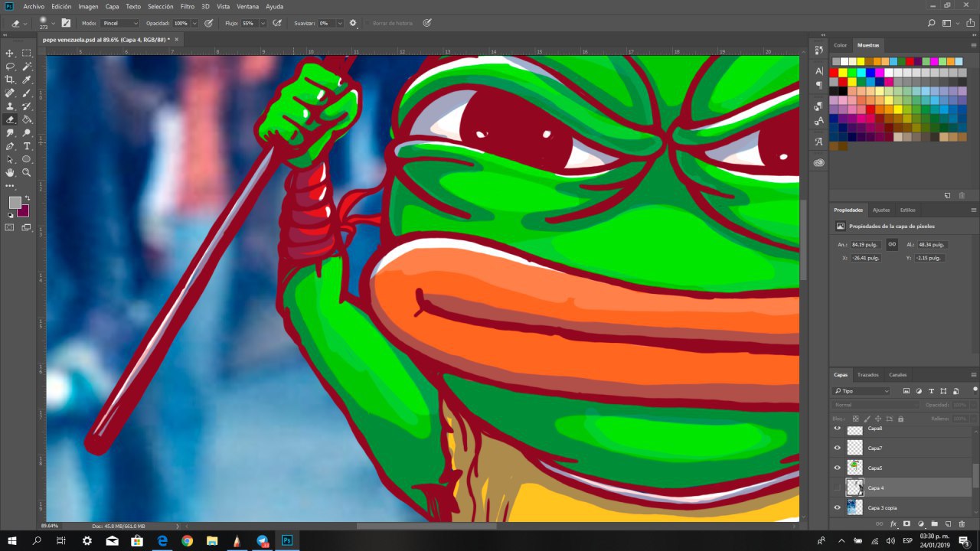The height and width of the screenshot is (551, 980).
Task: Switch to the Trazados tab
Action: coord(868,375)
